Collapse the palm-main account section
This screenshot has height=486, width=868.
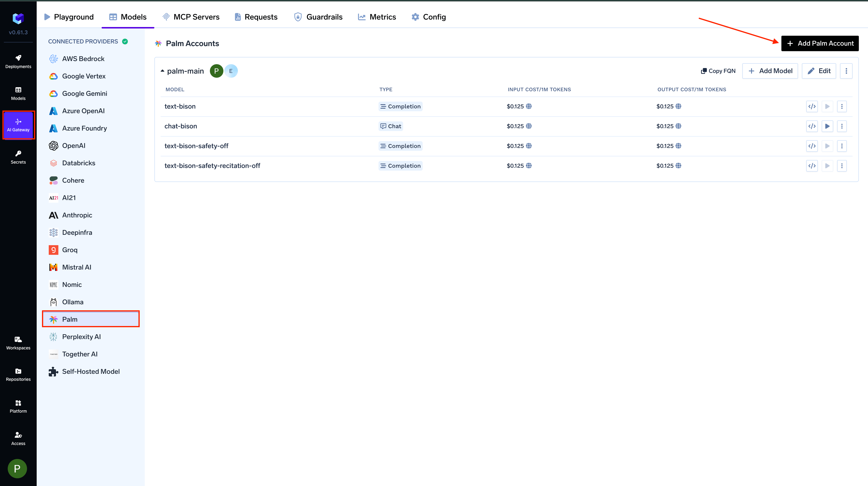click(162, 71)
